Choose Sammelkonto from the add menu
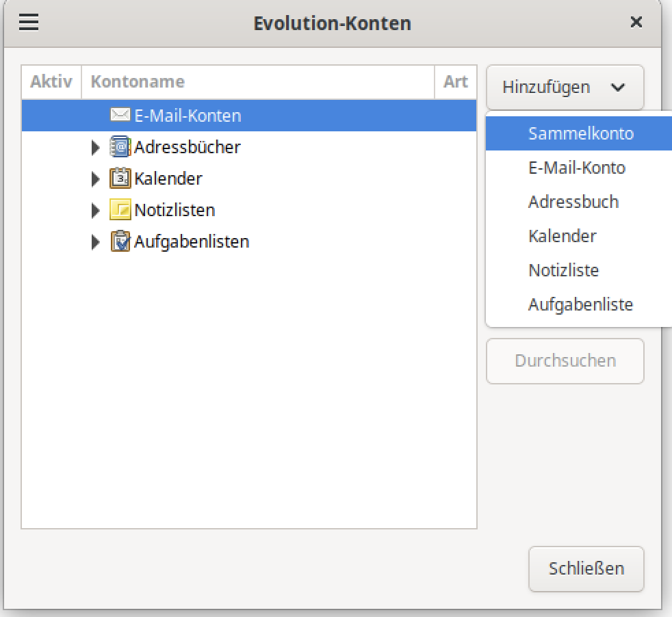Image resolution: width=672 pixels, height=617 pixels. [x=580, y=133]
